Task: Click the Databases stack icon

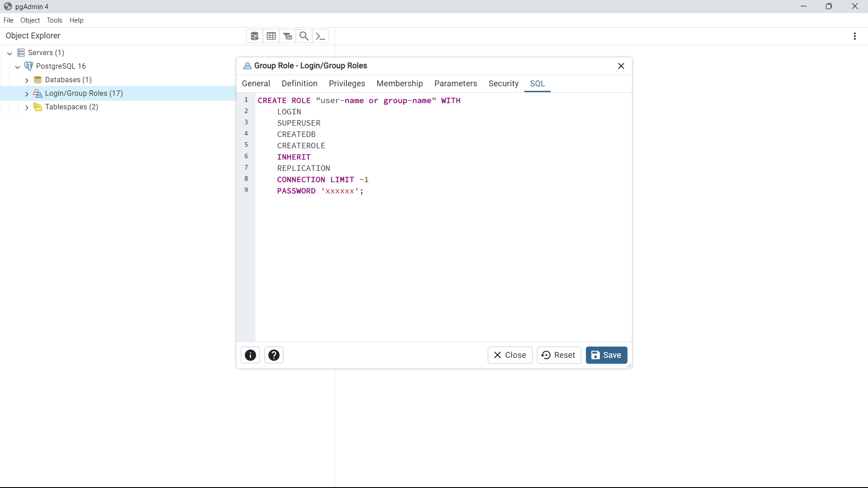Action: coord(38,80)
